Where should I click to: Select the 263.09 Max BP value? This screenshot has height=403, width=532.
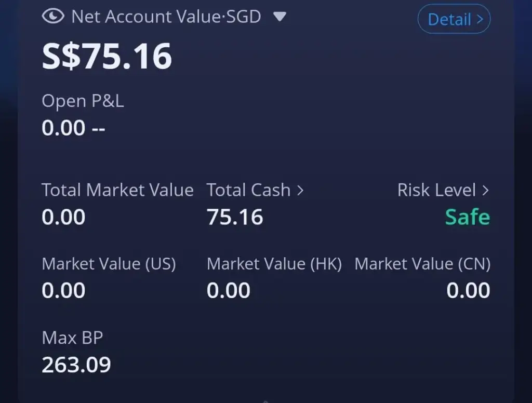point(76,365)
